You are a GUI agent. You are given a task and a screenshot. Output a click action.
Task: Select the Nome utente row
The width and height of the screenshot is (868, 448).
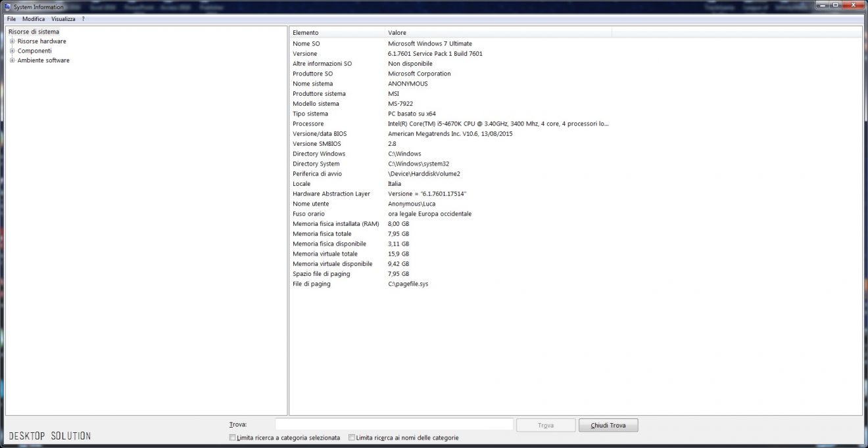[x=450, y=204]
